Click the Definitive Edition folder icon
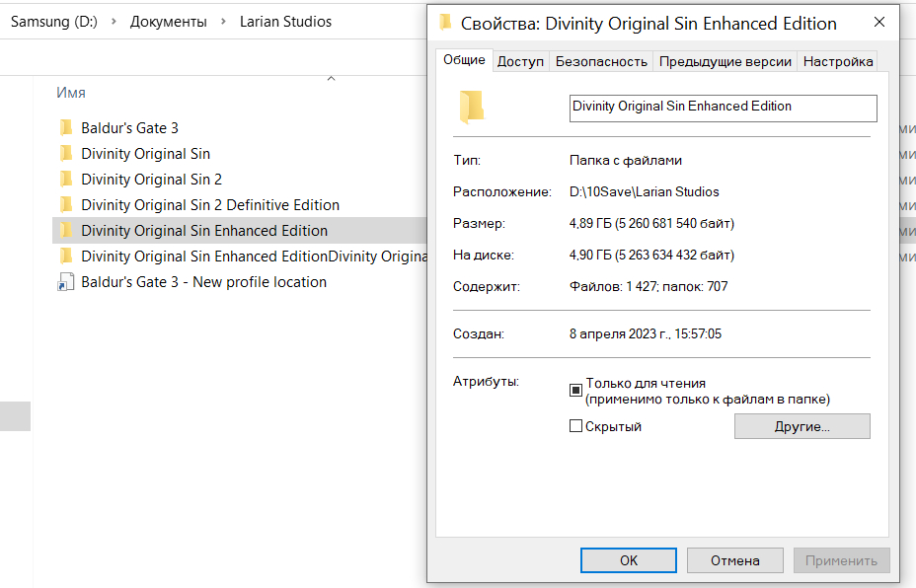Viewport: 916px width, 588px height. [x=66, y=204]
